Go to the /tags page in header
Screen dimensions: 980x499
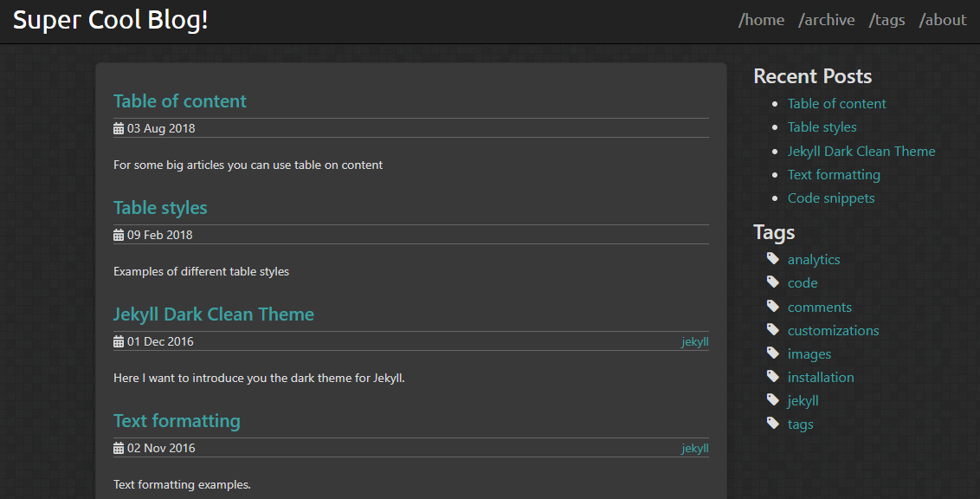click(887, 20)
